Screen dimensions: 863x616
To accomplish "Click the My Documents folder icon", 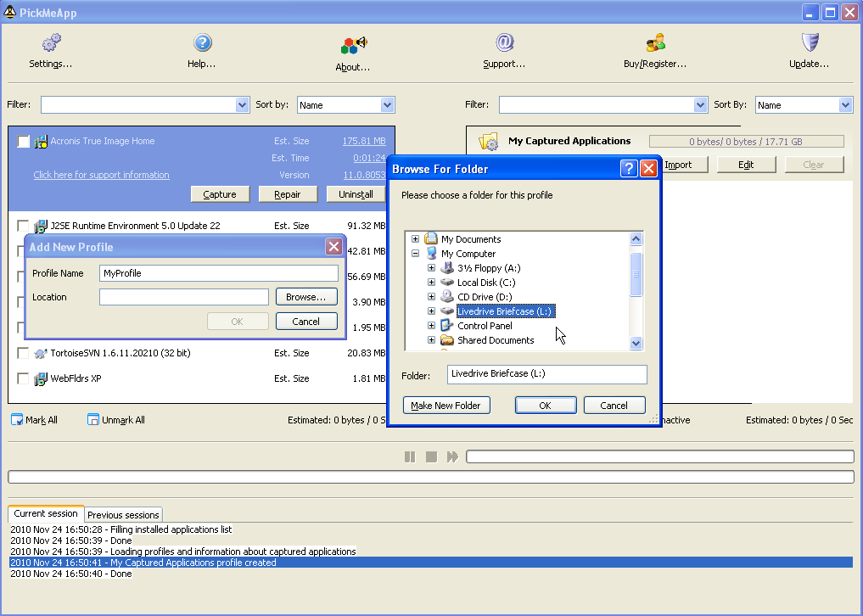I will click(431, 239).
